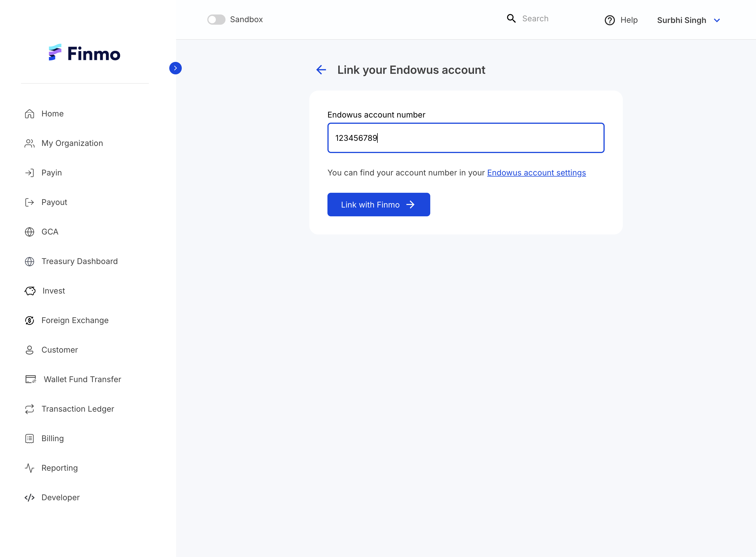Click the Billing receipt icon

point(29,439)
